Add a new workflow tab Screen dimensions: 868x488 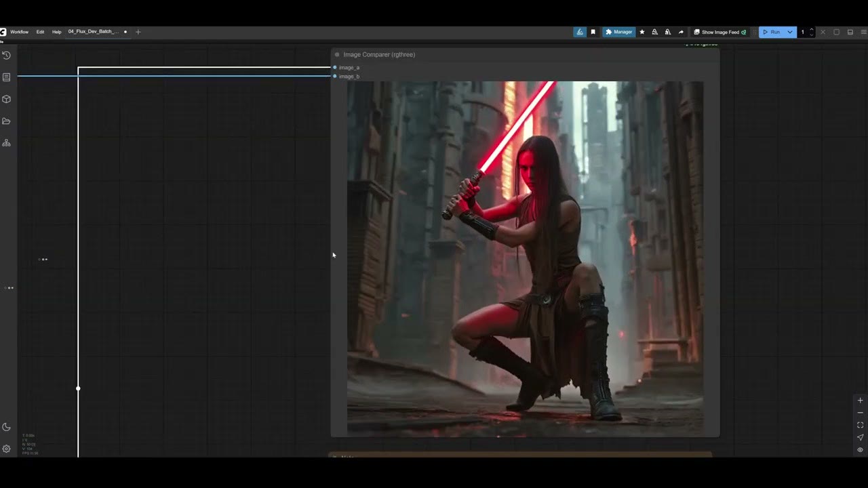coord(138,32)
